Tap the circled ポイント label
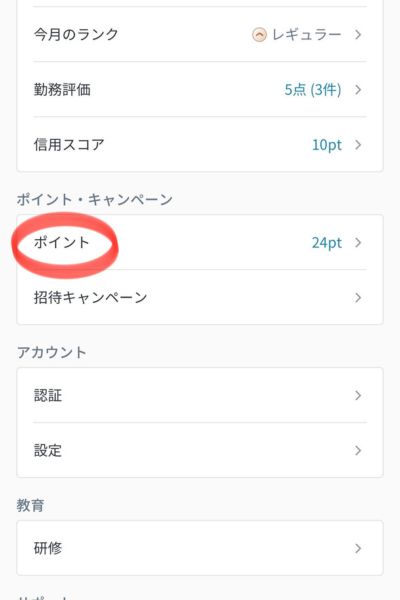 click(61, 242)
